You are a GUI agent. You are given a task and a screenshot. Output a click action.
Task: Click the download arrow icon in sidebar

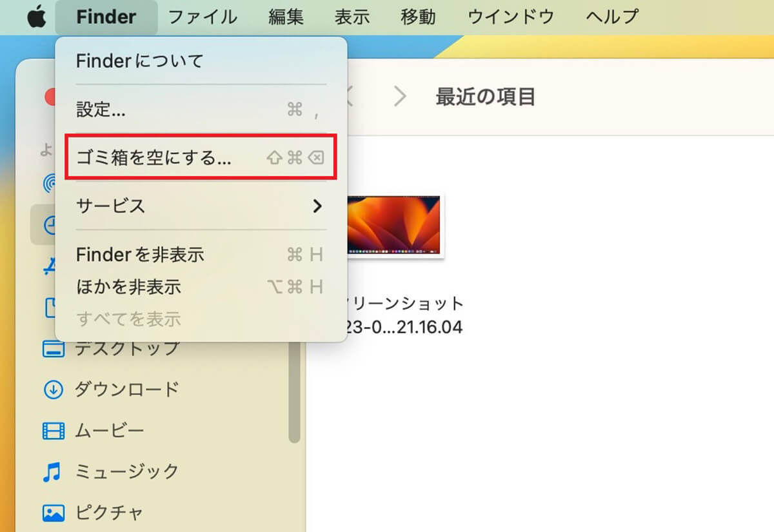point(53,389)
